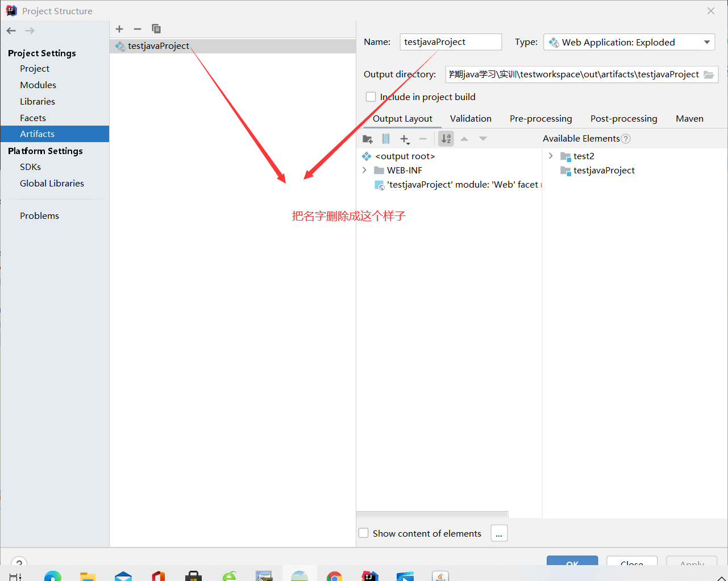Enable Include in project build
The width and height of the screenshot is (728, 581).
371,97
